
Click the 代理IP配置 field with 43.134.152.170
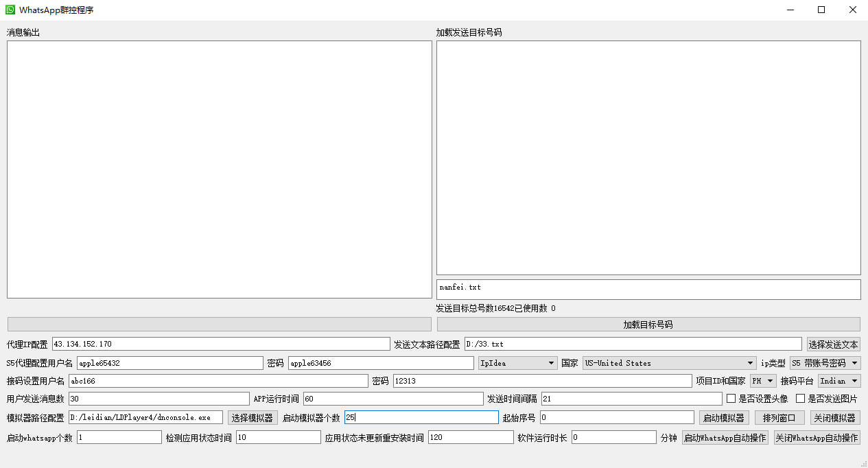(221, 344)
